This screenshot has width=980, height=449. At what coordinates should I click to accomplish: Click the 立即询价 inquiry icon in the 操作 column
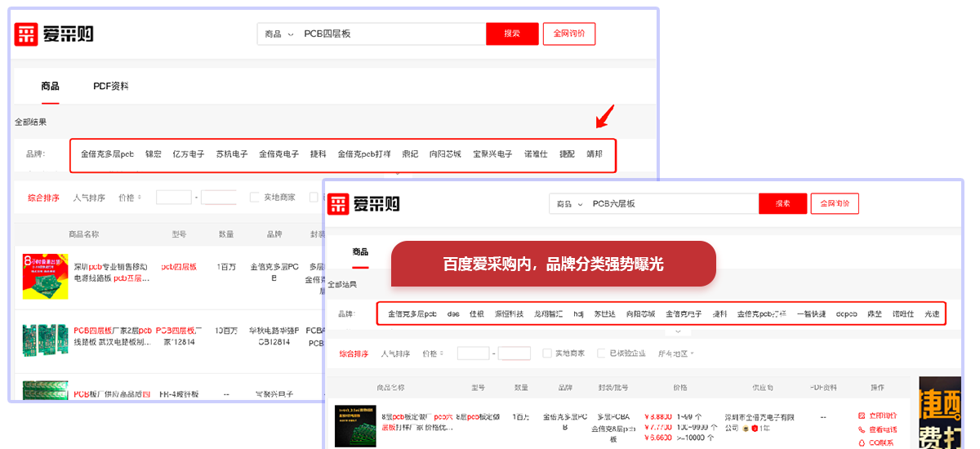pos(862,416)
